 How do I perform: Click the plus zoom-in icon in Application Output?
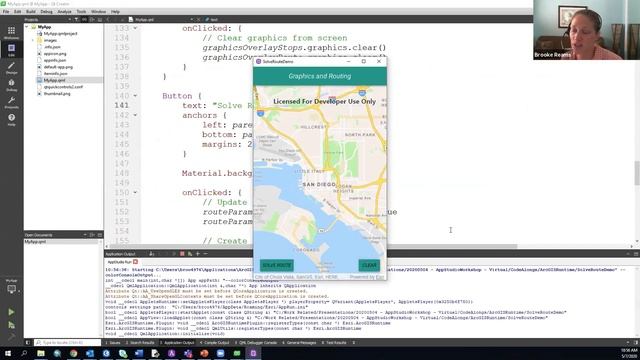(198, 254)
